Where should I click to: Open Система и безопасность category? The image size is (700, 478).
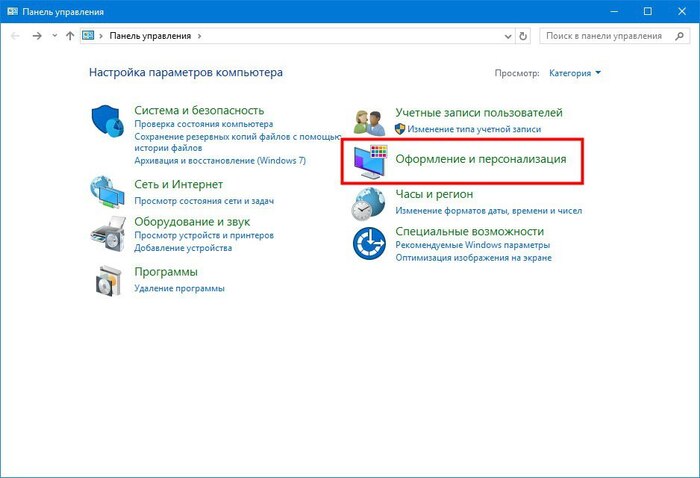tap(199, 110)
